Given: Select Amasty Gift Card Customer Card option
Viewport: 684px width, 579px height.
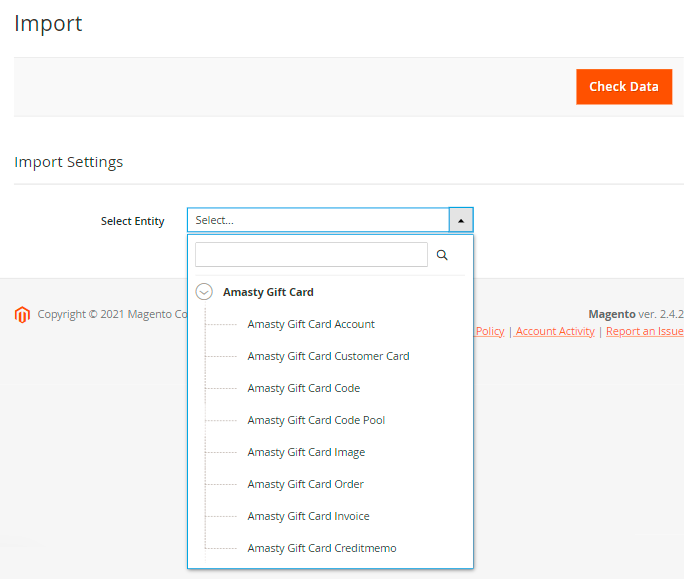Looking at the screenshot, I should [328, 356].
